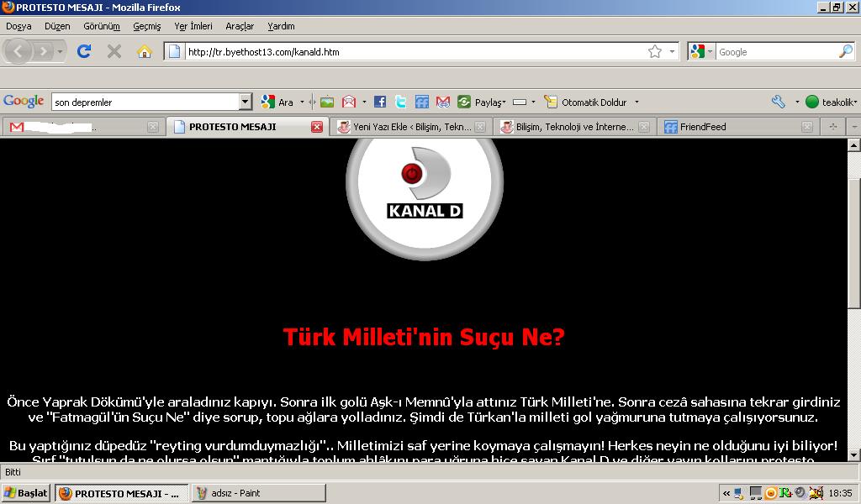This screenshot has height=504, width=861.
Task: Click the mail envelope icon on Google toolbar
Action: 349,102
